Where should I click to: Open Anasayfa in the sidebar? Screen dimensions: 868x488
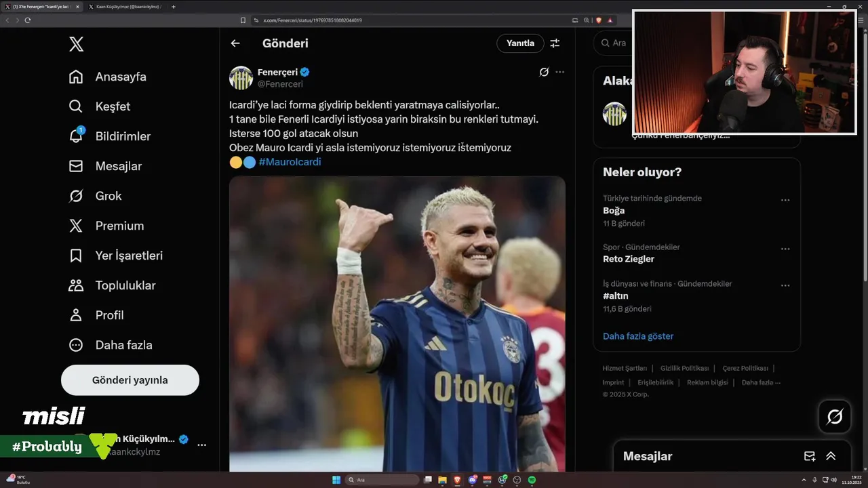tap(107, 77)
